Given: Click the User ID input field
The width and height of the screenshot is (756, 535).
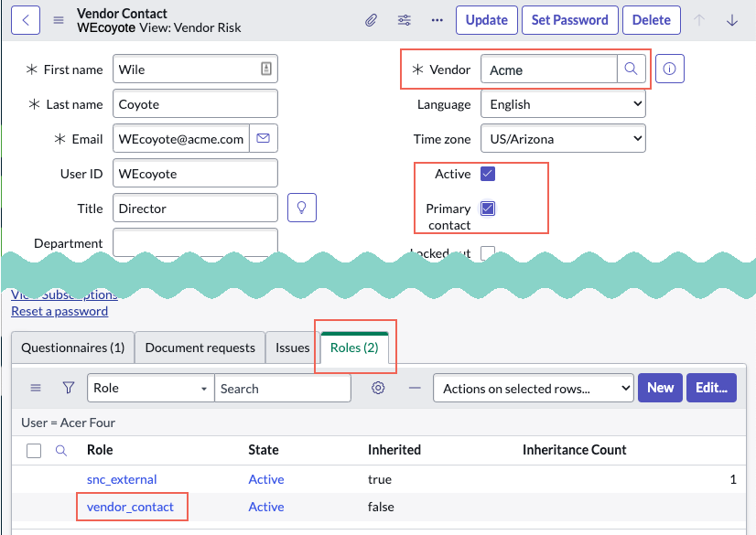Looking at the screenshot, I should point(195,174).
